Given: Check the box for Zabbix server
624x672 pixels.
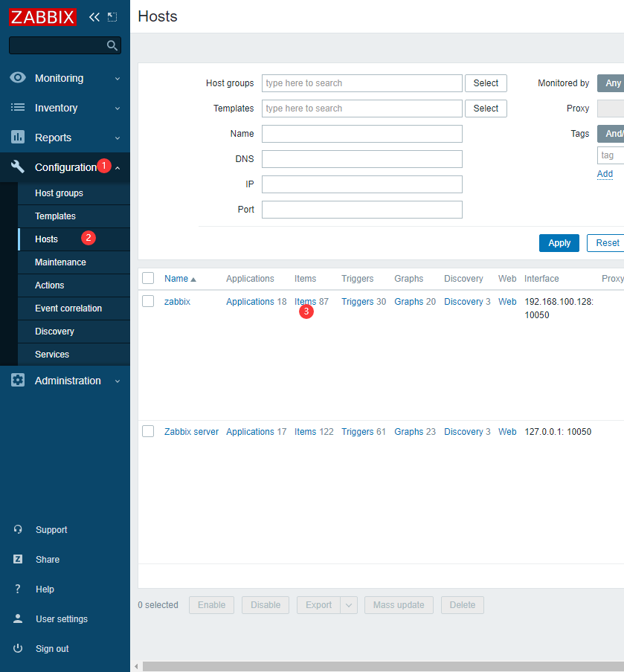Looking at the screenshot, I should [148, 431].
